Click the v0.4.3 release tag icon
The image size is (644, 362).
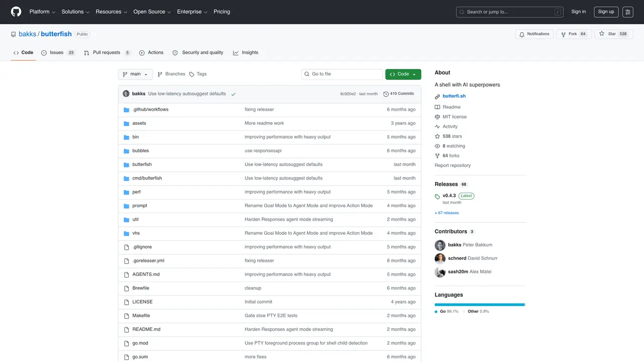[438, 196]
